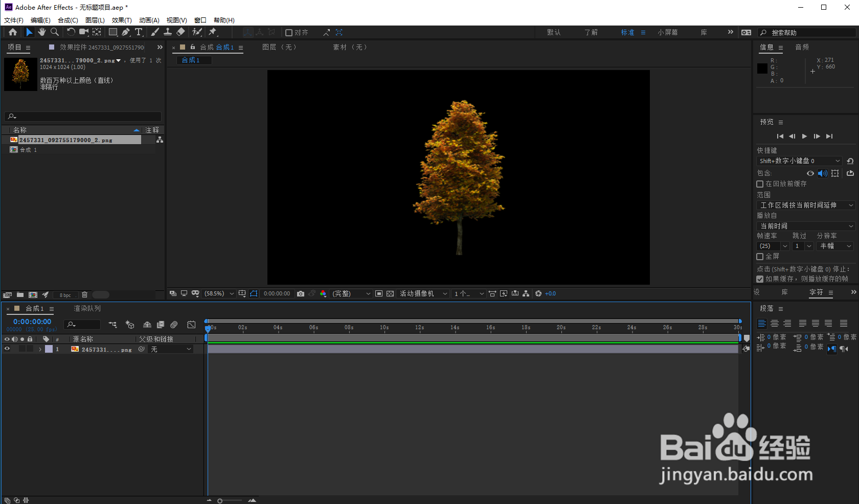Open the composition flowchart icon in viewer
Image resolution: width=859 pixels, height=504 pixels.
(x=526, y=294)
